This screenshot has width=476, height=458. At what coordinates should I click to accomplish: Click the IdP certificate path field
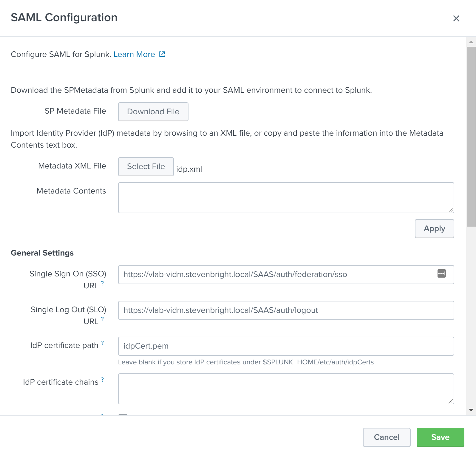(286, 346)
